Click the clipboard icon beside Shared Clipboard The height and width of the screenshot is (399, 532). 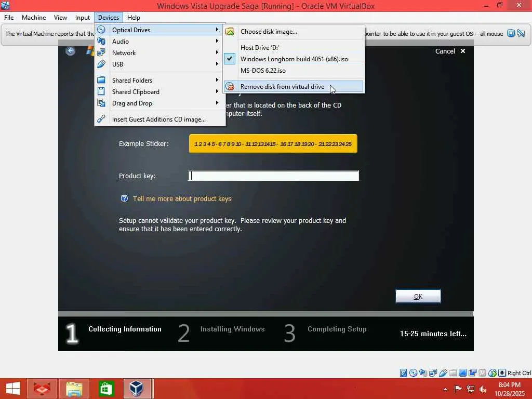[x=101, y=91]
